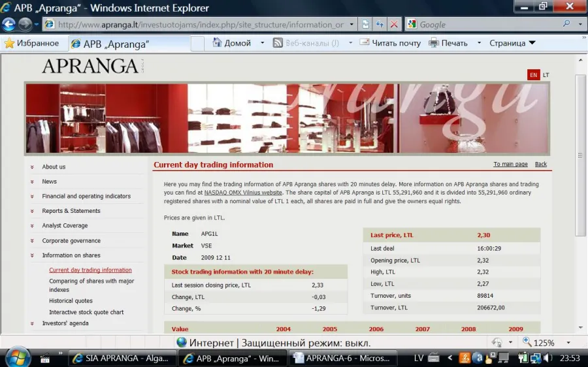
Task: Expand the Домой dropdown arrow
Action: pyautogui.click(x=262, y=43)
